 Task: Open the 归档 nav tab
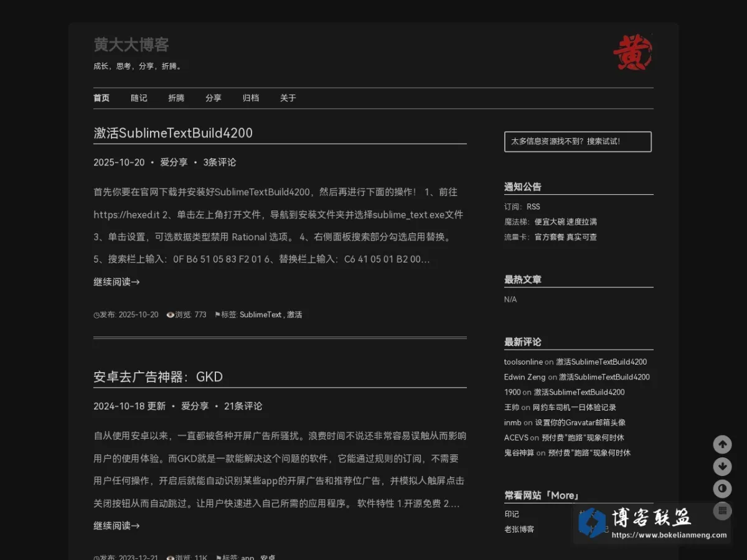(x=251, y=98)
